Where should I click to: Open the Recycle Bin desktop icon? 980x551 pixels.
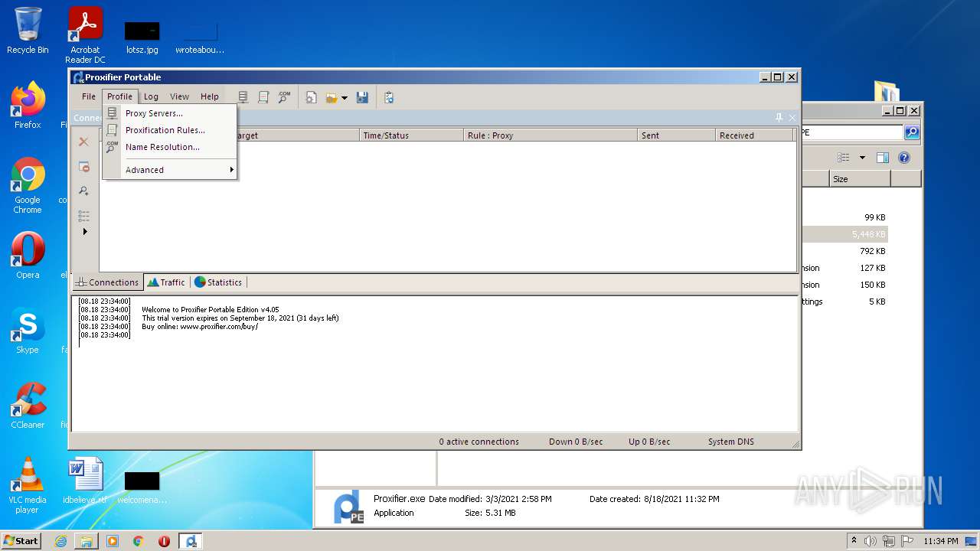click(28, 31)
